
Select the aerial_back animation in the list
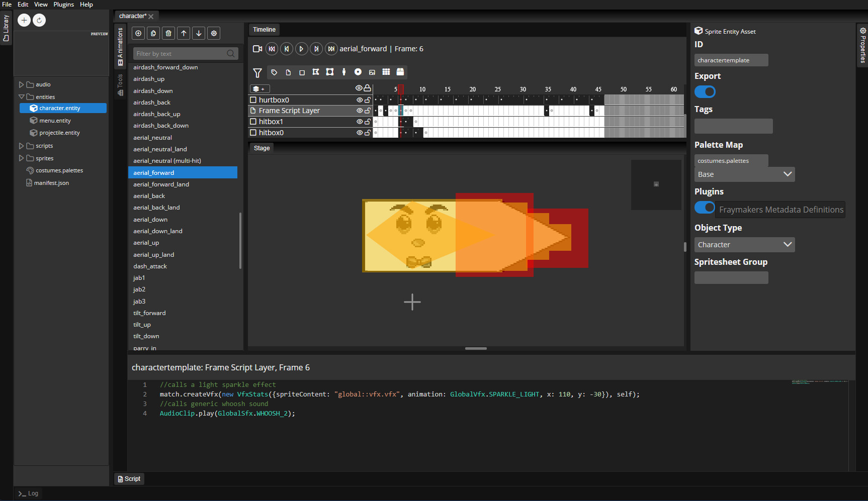coord(149,195)
